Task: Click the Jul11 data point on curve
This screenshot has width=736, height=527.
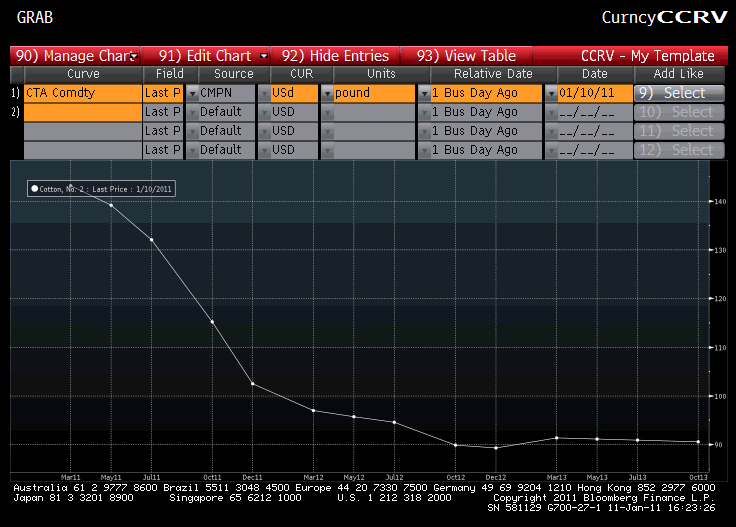Action: [152, 240]
